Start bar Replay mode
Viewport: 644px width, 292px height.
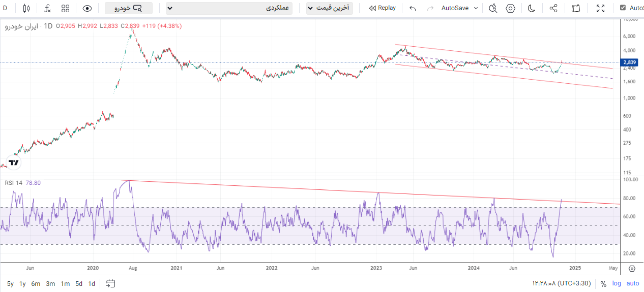coord(383,8)
